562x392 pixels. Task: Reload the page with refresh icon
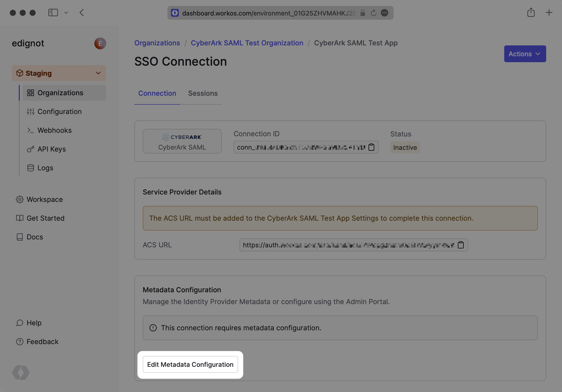(x=373, y=13)
